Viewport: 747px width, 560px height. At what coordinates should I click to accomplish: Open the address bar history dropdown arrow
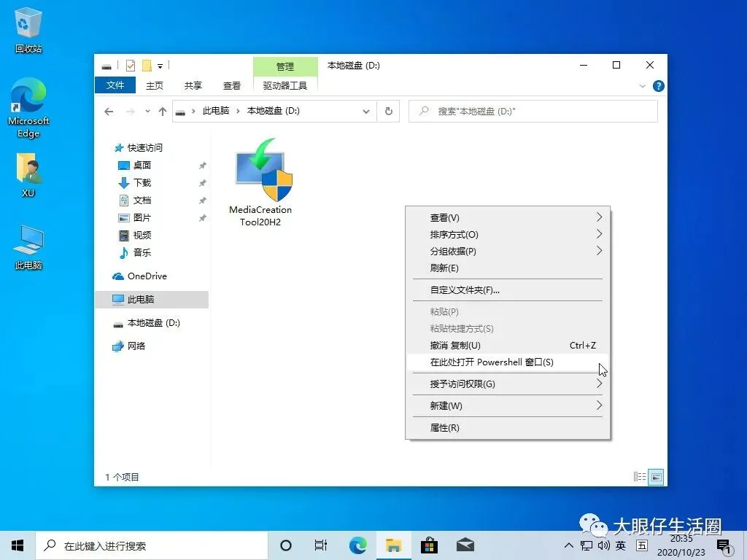[x=366, y=111]
